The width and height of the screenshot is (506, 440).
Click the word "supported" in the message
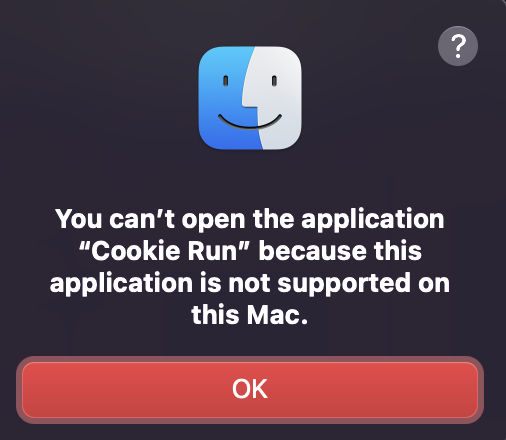coord(344,284)
